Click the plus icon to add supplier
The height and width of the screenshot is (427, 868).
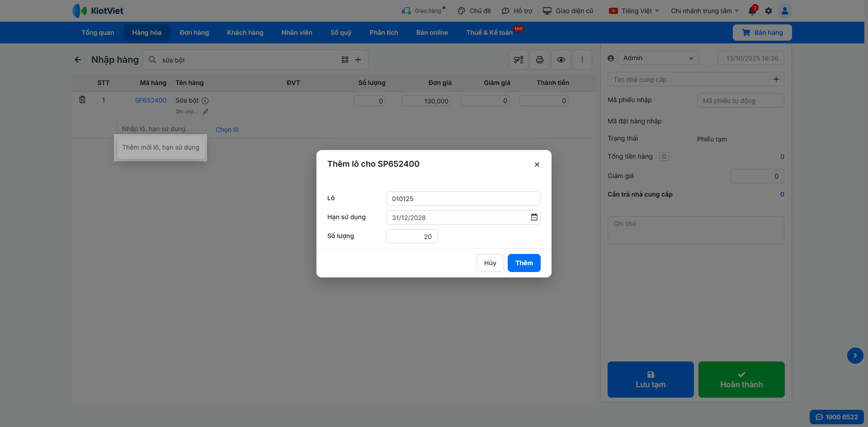(x=776, y=80)
